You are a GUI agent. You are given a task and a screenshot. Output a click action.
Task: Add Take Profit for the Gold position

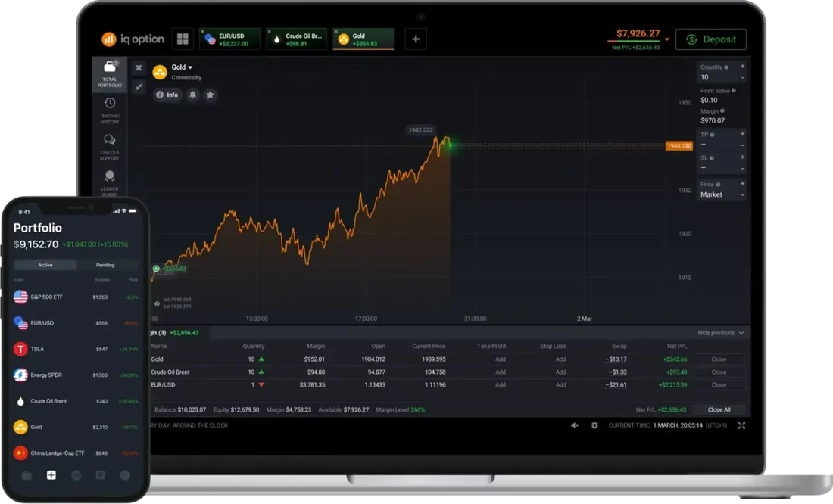click(501, 359)
